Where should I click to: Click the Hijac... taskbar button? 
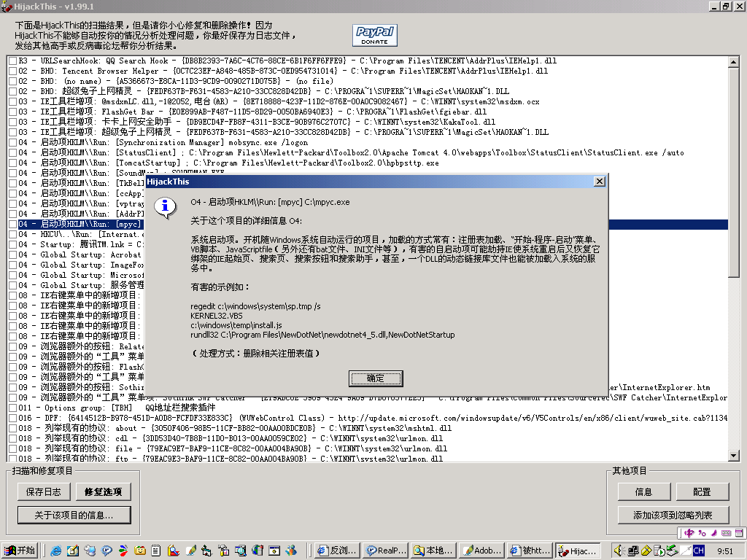pyautogui.click(x=578, y=551)
